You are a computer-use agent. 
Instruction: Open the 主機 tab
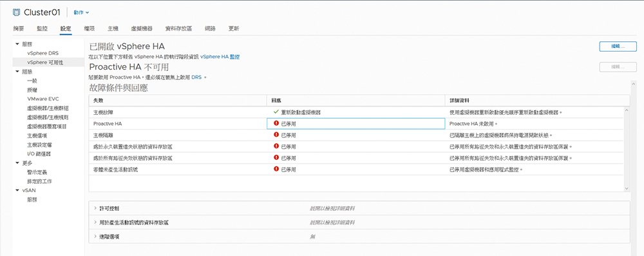113,29
